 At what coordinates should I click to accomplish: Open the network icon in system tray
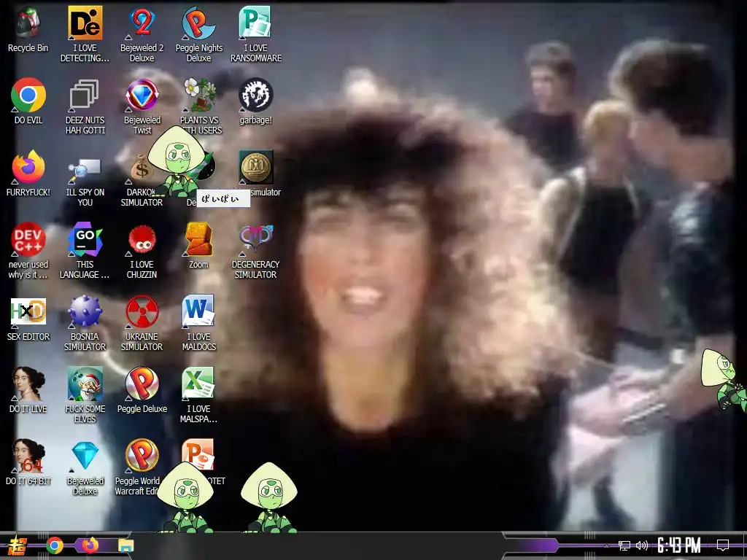tap(624, 545)
